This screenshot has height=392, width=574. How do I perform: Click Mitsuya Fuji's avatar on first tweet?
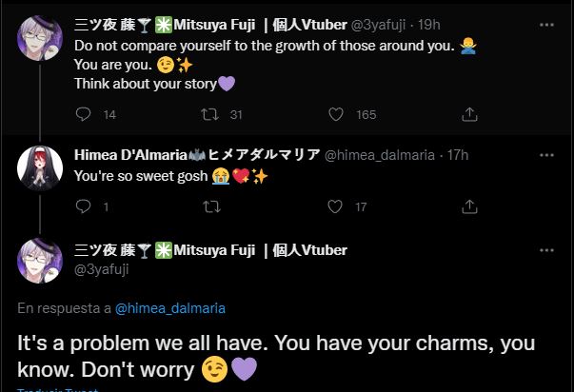[40, 38]
